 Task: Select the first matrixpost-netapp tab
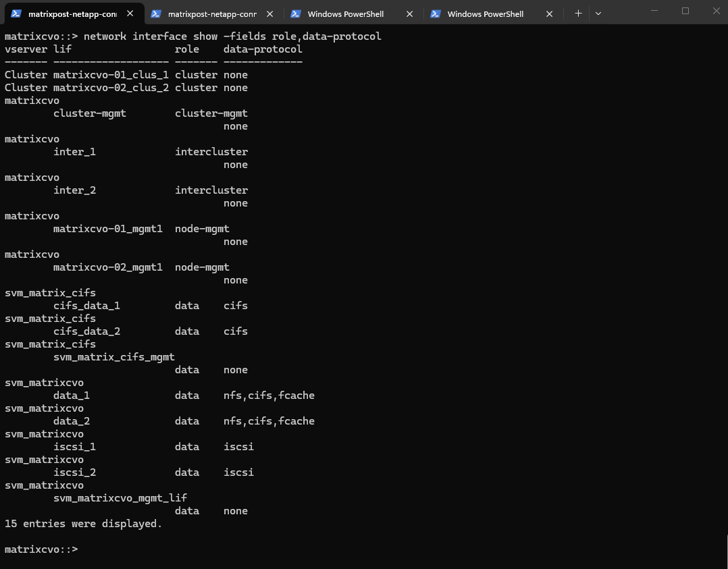[x=72, y=13]
